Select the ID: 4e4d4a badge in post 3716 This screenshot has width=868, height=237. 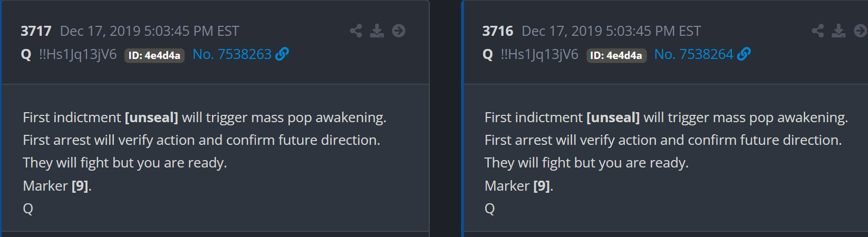click(x=616, y=55)
